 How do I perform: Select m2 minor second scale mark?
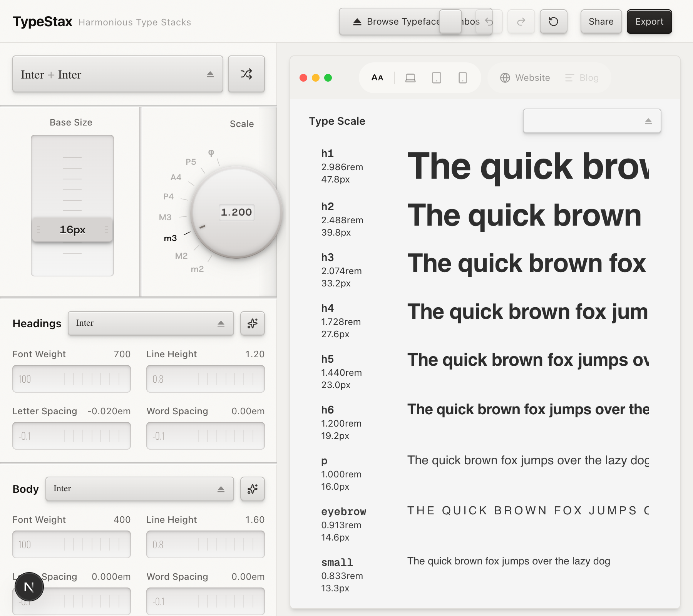point(198,269)
